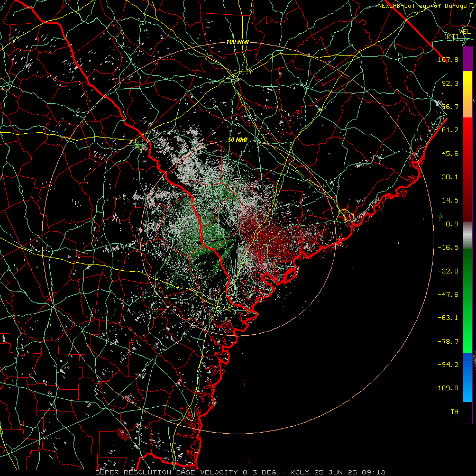Click the VEL legend title

464,32
